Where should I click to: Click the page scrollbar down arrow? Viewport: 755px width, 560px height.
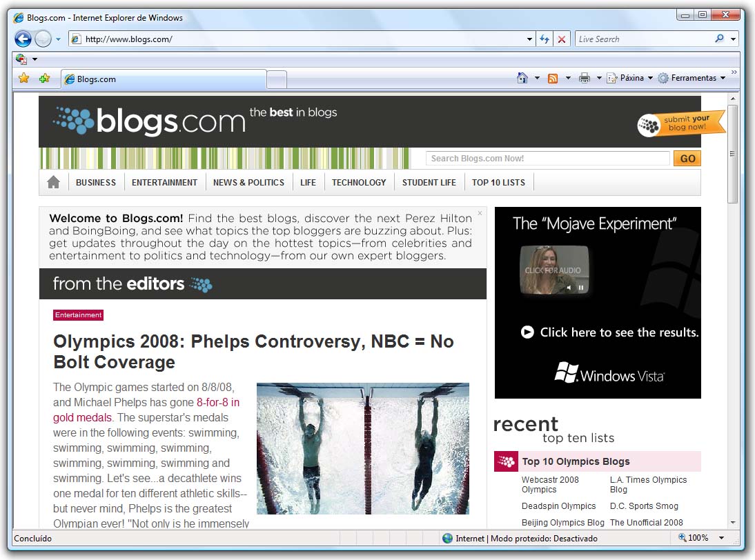tap(733, 523)
